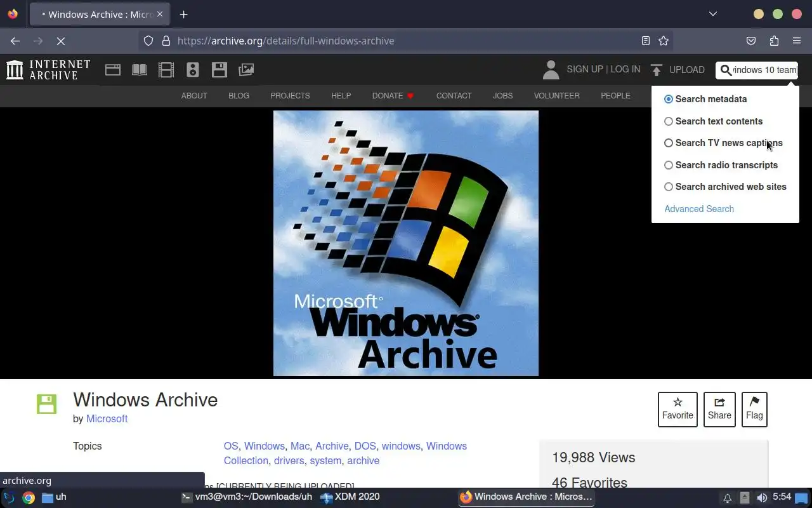Image resolution: width=812 pixels, height=508 pixels.
Task: Open the Internet Archive home logo
Action: pos(48,70)
